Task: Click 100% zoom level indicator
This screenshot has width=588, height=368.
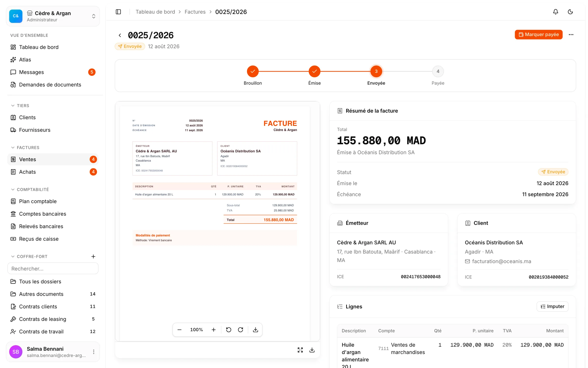Action: pos(196,330)
